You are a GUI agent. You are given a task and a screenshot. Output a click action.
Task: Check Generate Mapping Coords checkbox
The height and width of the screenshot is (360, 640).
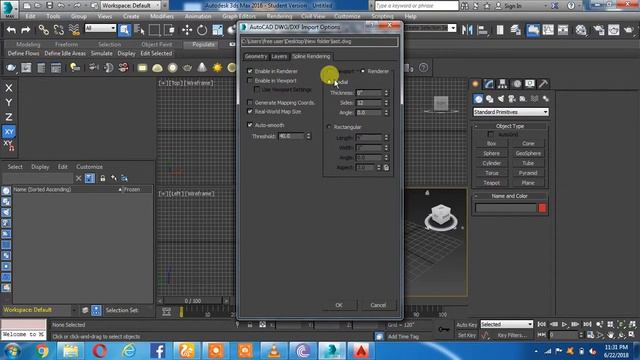coord(250,102)
